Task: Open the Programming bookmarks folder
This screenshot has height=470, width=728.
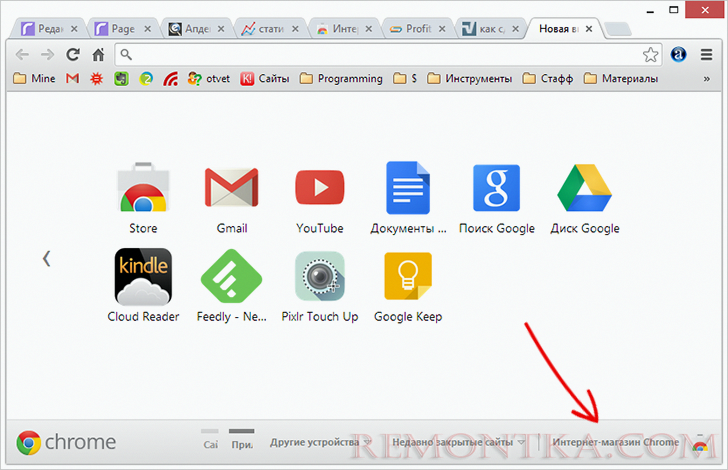Action: coord(341,78)
